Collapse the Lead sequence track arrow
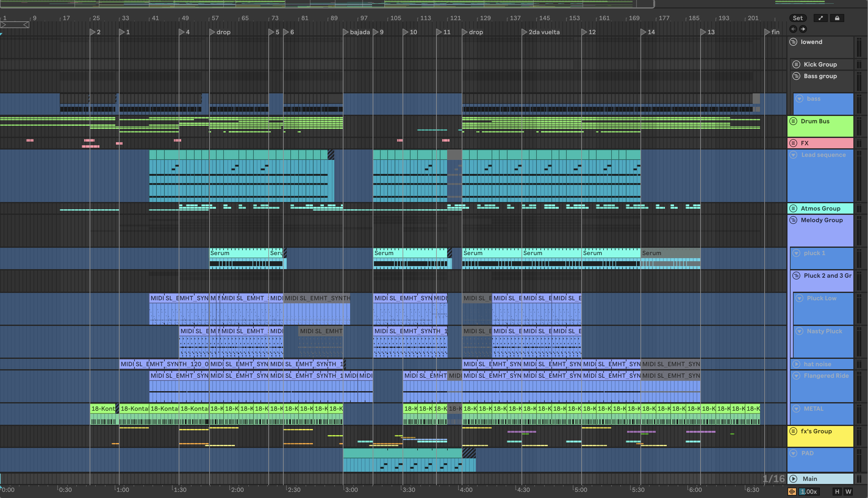Viewport: 868px width, 498px height. tap(794, 155)
